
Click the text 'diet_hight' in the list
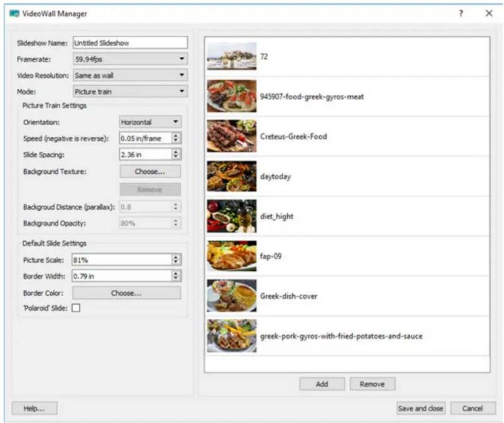pos(277,216)
